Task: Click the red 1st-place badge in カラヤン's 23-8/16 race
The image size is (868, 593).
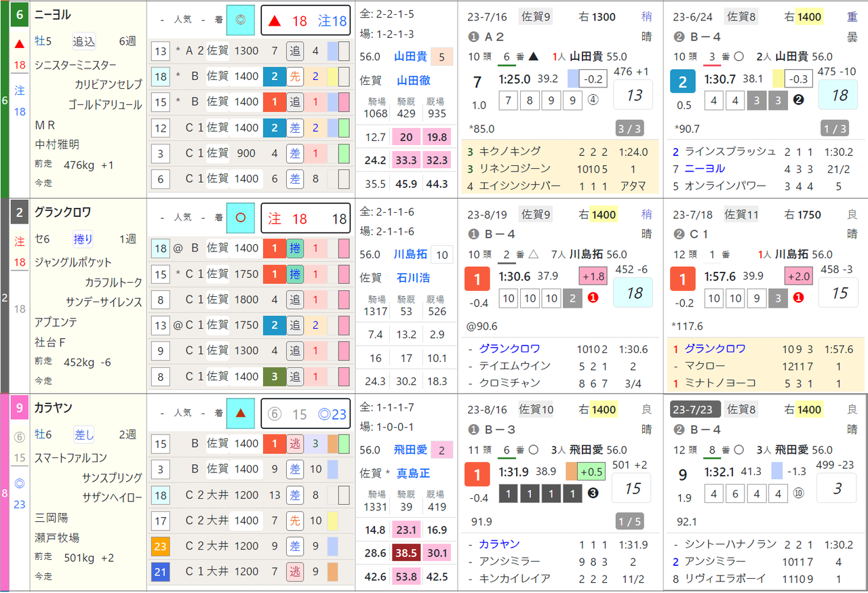Action: click(x=477, y=476)
